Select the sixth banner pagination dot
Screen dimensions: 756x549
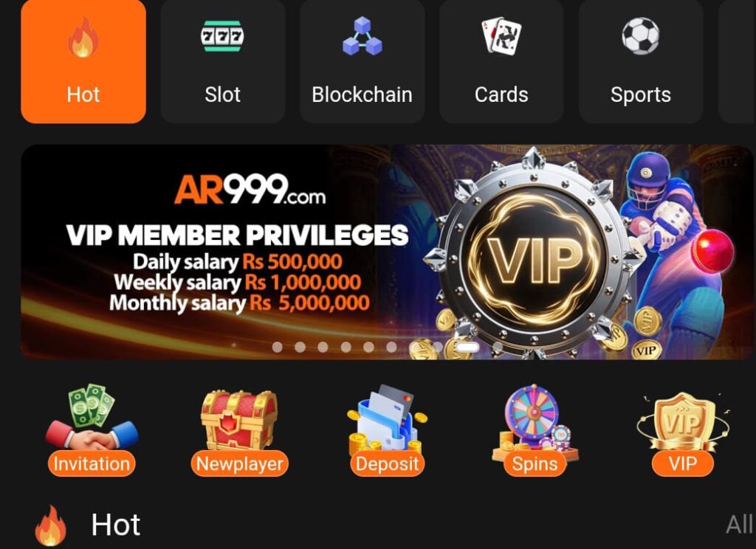click(391, 347)
